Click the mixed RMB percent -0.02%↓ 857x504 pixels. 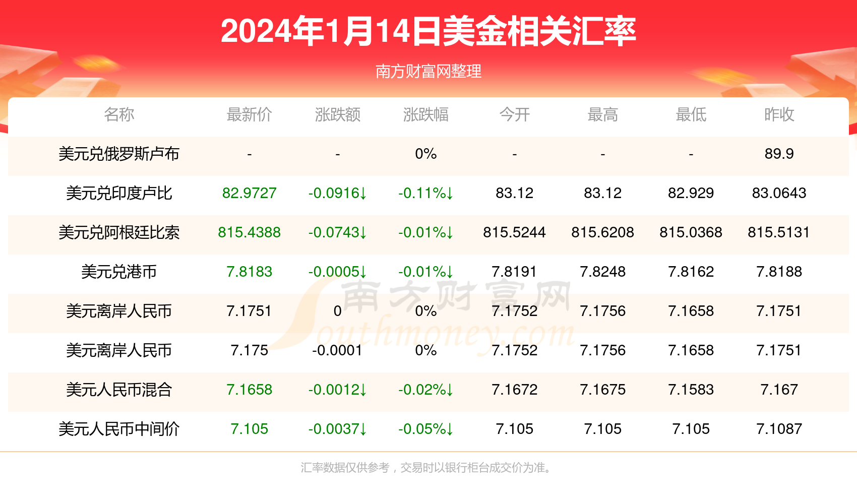[x=425, y=390]
